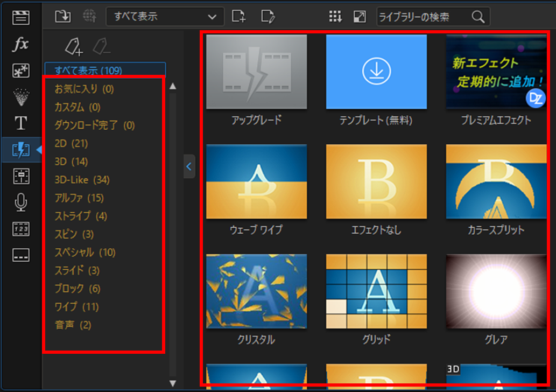Select the 3D-Like (34) category
The height and width of the screenshot is (392, 556).
point(82,179)
